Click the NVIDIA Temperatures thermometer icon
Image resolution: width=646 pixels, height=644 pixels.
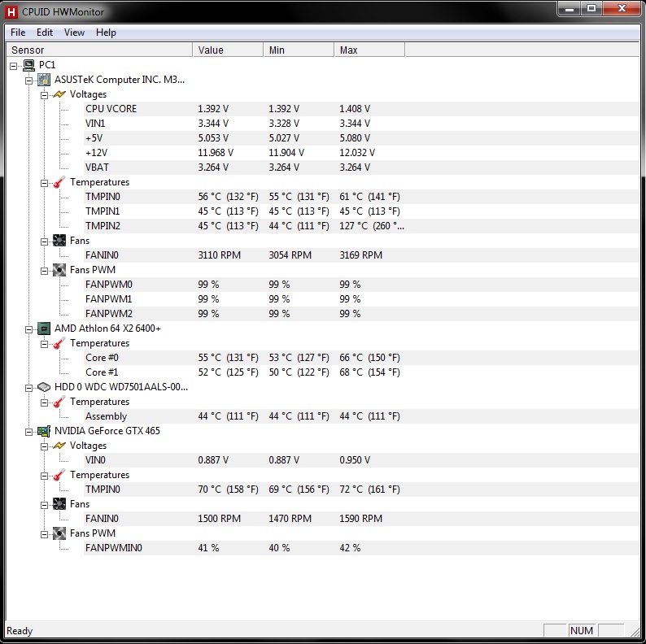(59, 475)
